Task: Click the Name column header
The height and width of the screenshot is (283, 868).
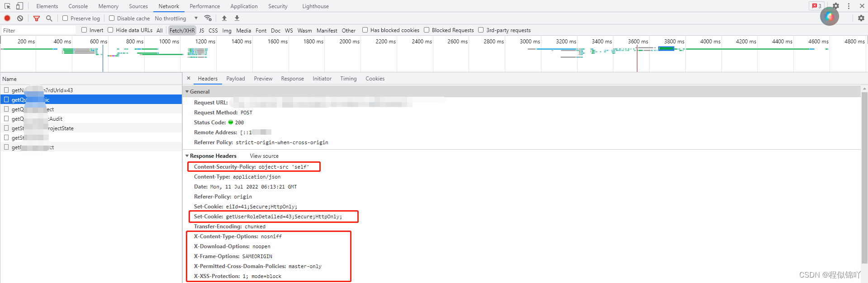Action: [91, 79]
